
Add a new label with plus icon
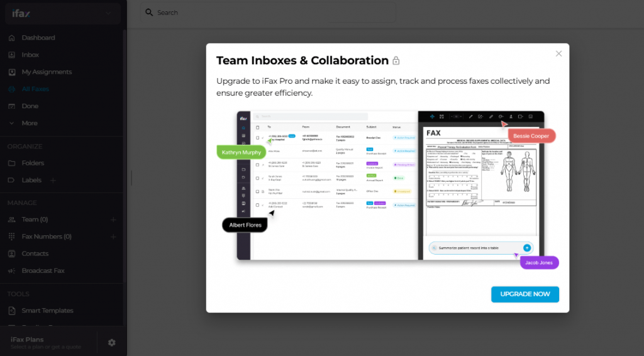click(x=53, y=181)
